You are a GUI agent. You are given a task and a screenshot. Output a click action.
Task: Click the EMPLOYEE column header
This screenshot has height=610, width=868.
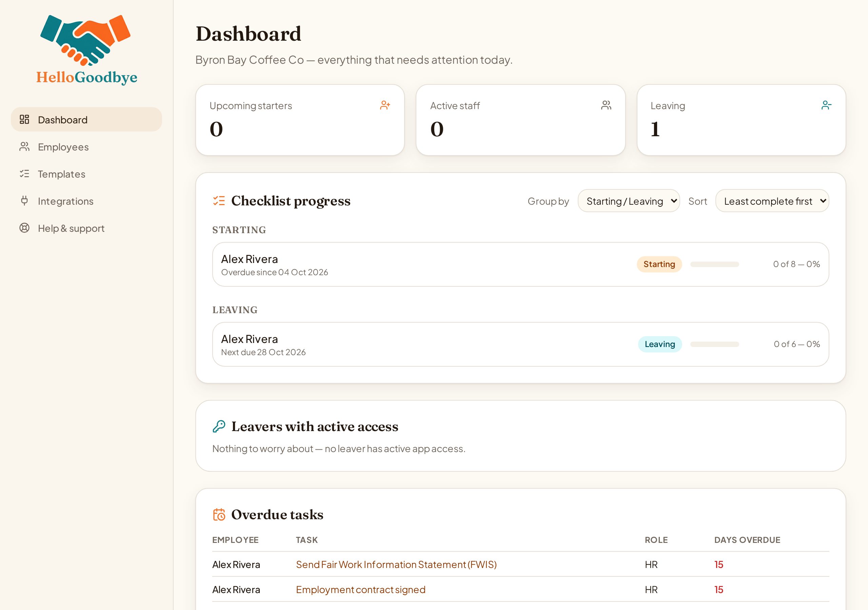tap(235, 540)
